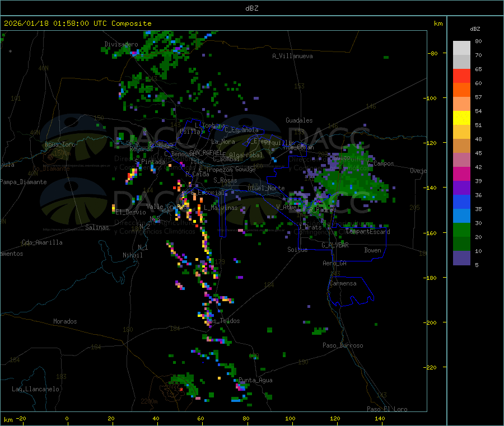Screen dimensions: 504x426
Task: Click the 140 km horizontal axis tick
Action: [380, 419]
